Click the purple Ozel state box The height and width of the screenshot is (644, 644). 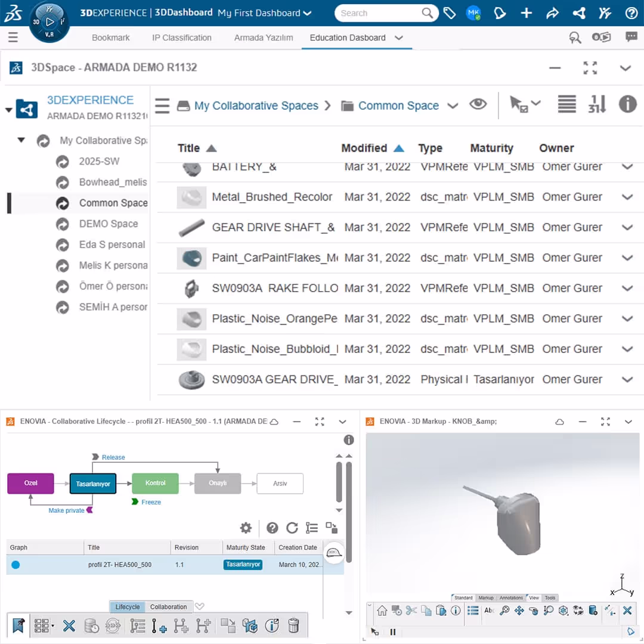[x=30, y=484]
